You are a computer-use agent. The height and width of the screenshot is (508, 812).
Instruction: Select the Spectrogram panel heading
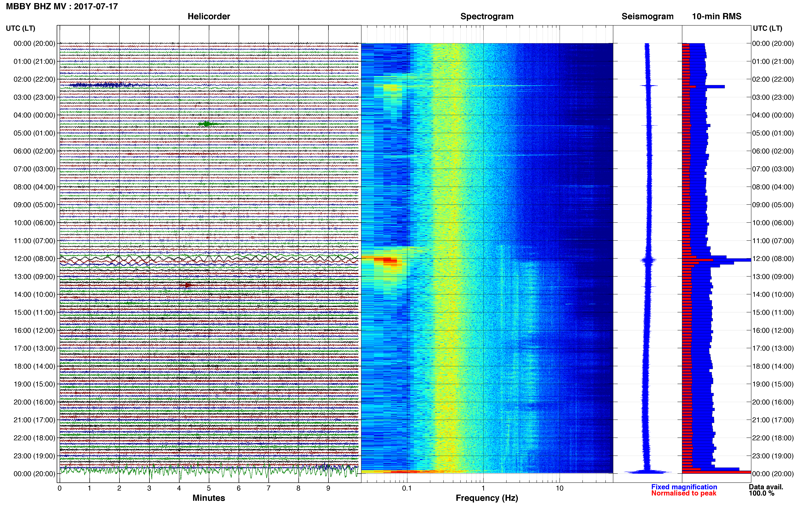coord(487,16)
